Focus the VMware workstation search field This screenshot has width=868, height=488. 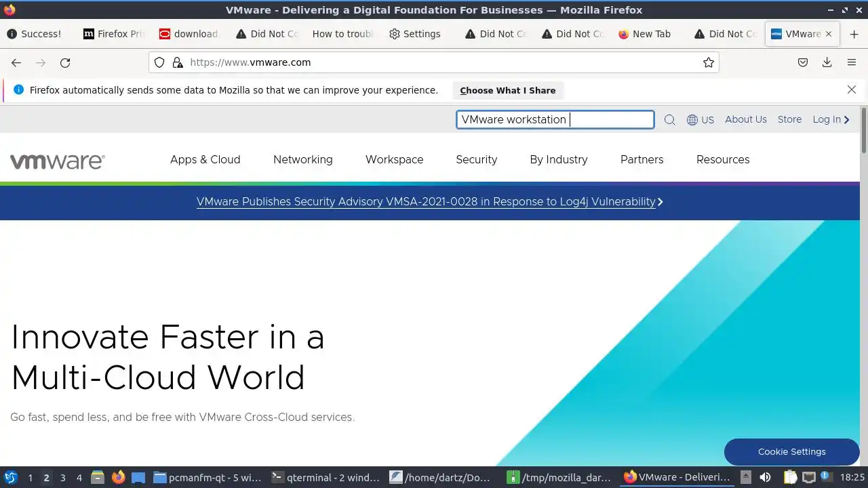tap(555, 120)
